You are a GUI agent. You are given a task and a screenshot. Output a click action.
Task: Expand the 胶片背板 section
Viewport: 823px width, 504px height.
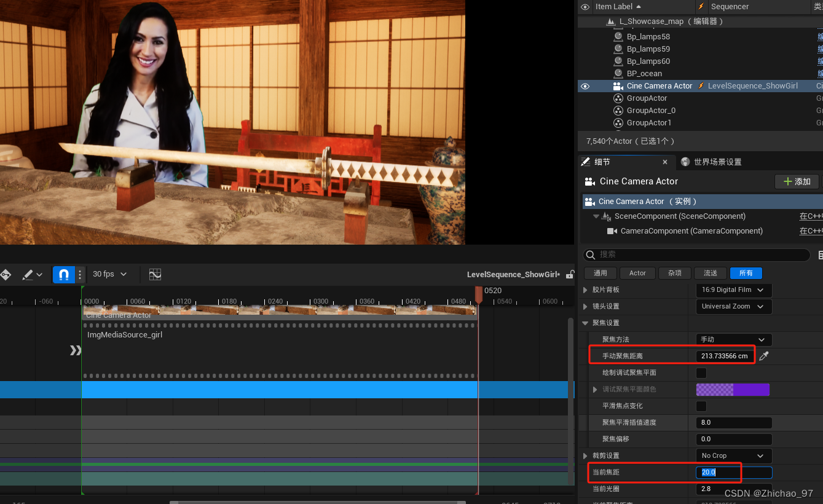pos(586,289)
